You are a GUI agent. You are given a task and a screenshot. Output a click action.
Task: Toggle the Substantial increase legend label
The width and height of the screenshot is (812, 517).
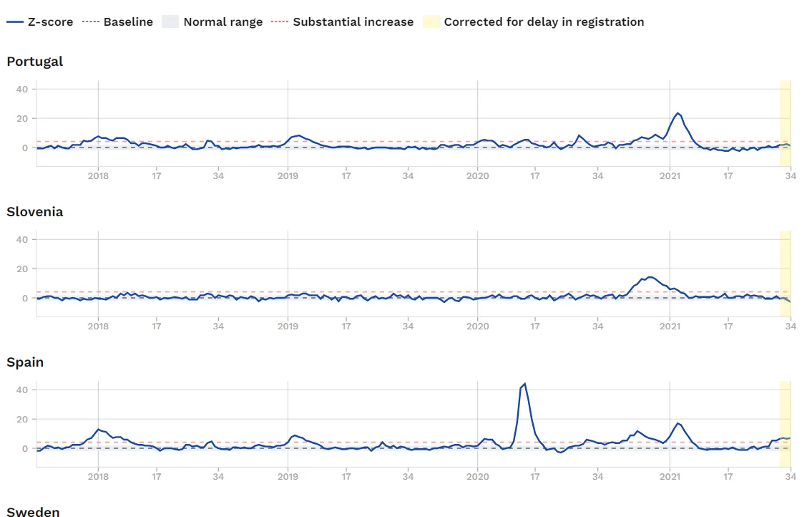tap(353, 22)
